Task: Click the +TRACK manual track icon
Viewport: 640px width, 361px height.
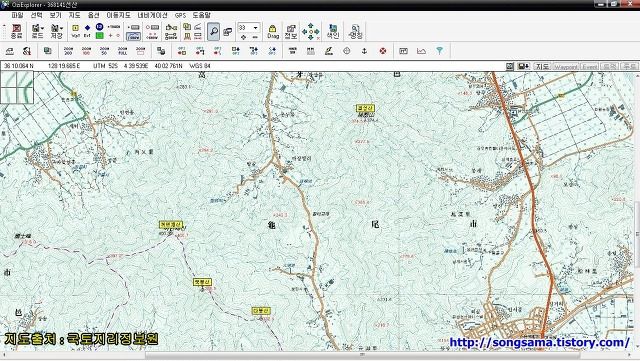Action: tap(114, 27)
